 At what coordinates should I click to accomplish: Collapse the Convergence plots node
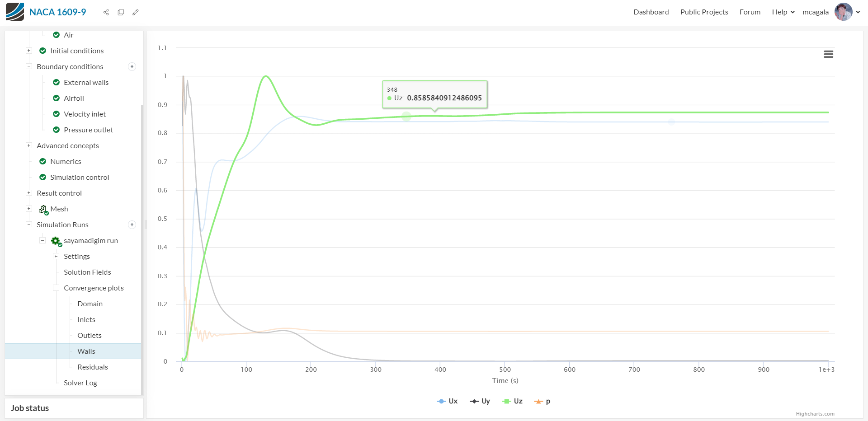tap(56, 288)
